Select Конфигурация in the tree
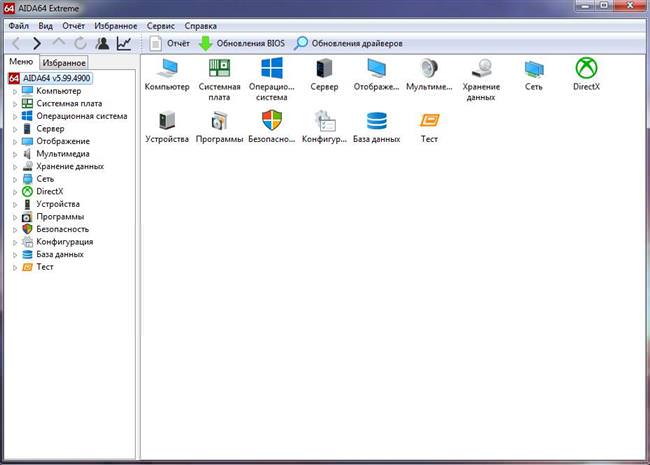This screenshot has height=465, width=650. [65, 242]
